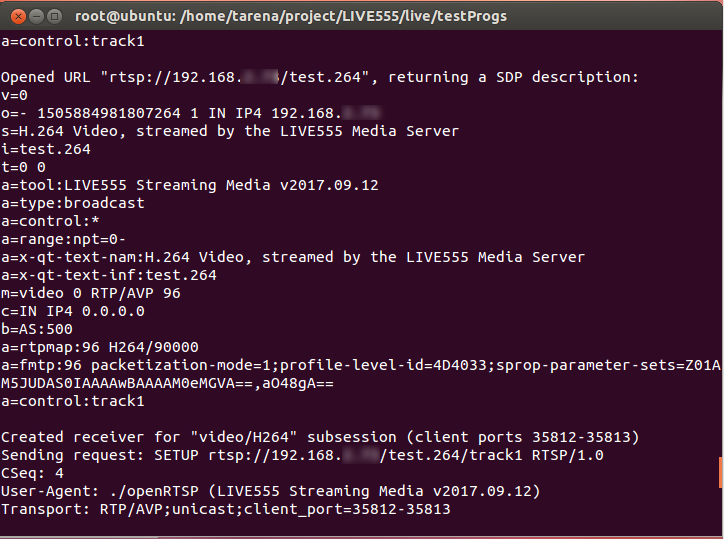Click the 'User-Agent: ./openRTSP' line
The image size is (725, 539).
coord(270,491)
